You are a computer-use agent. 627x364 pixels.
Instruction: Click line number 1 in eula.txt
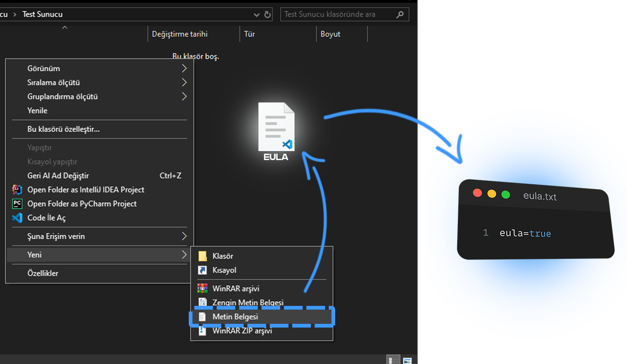click(485, 232)
